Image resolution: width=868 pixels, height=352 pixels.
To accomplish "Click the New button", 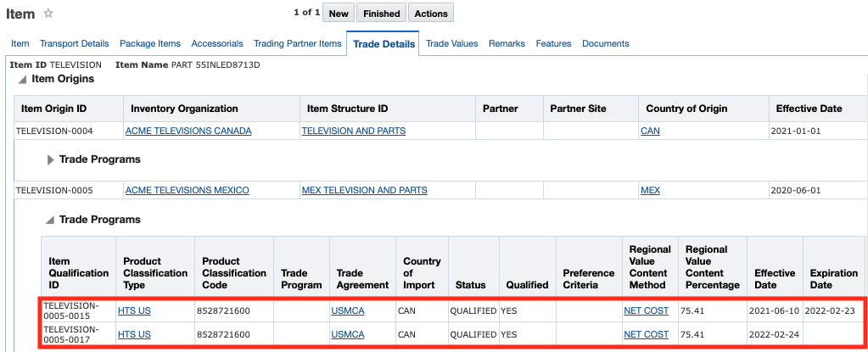I will click(x=339, y=14).
